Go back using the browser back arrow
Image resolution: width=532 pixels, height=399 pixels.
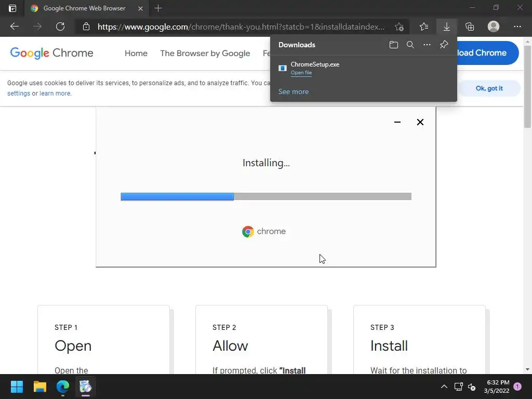[x=14, y=26]
